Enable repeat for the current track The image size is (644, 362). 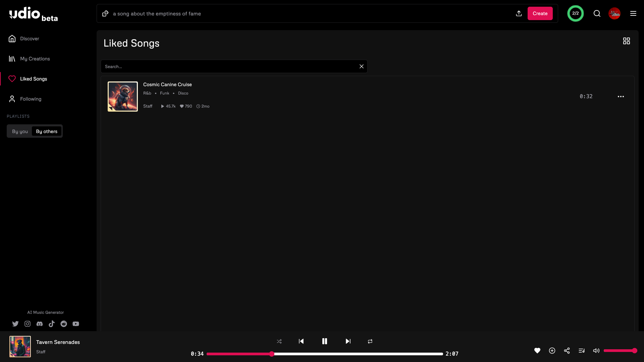point(370,341)
